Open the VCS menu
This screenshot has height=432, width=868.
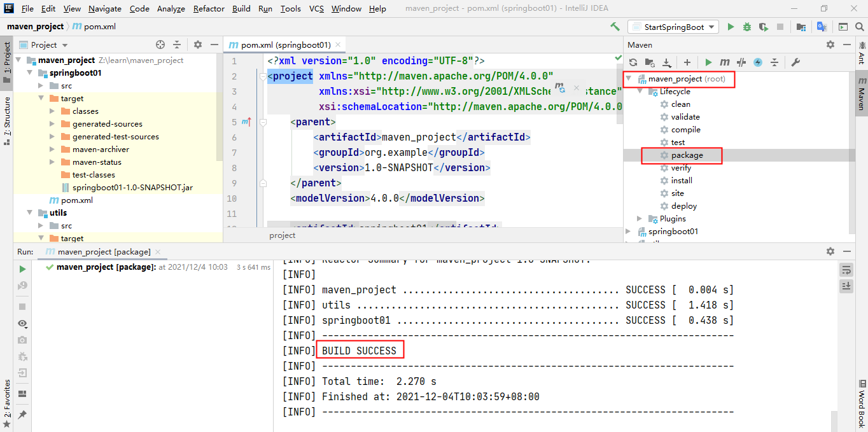tap(316, 8)
